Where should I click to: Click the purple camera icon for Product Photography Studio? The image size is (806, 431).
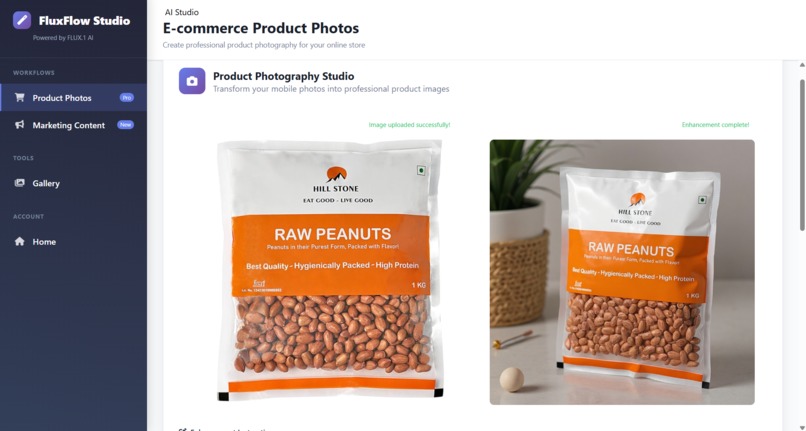192,81
